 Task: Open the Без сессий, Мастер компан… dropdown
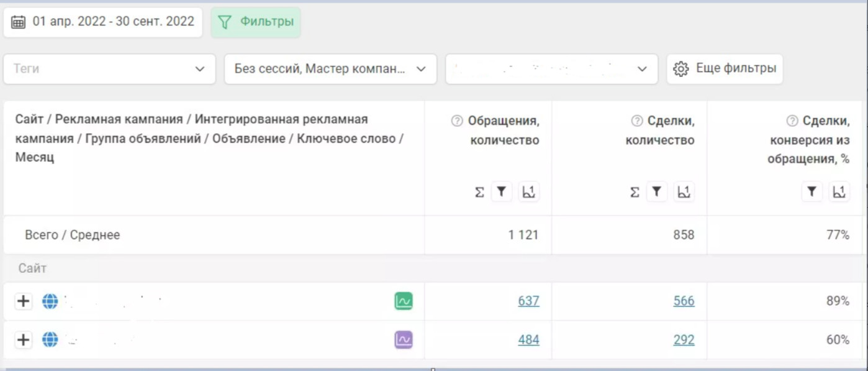pyautogui.click(x=330, y=69)
